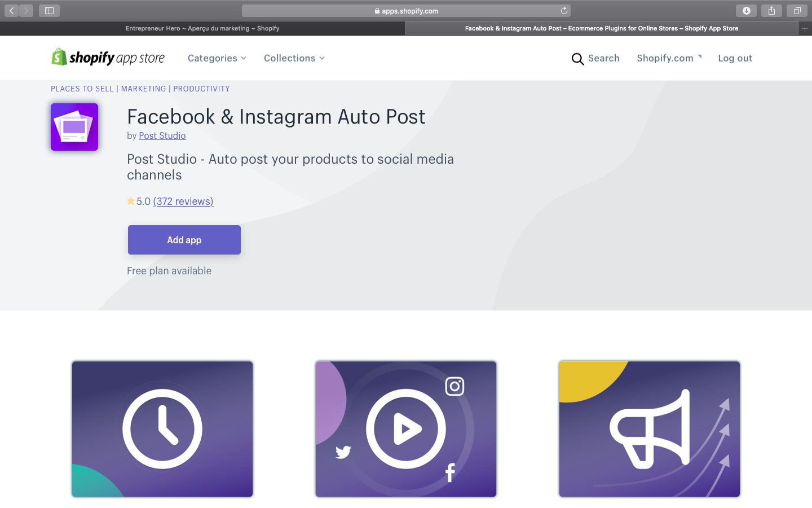Toggle the Safari sidebar button
The width and height of the screenshot is (812, 508).
[49, 11]
